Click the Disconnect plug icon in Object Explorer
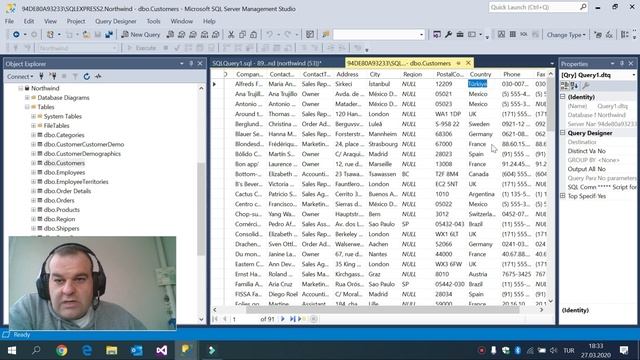The image size is (640, 360). point(53,76)
